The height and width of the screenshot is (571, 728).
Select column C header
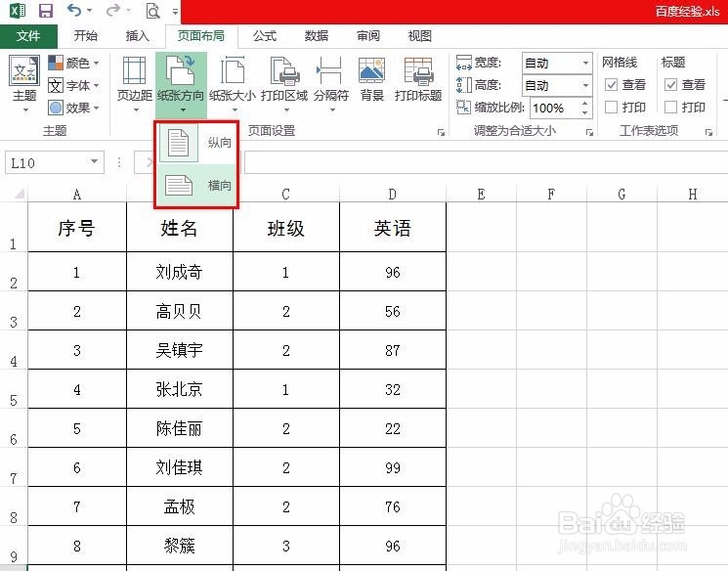click(286, 194)
